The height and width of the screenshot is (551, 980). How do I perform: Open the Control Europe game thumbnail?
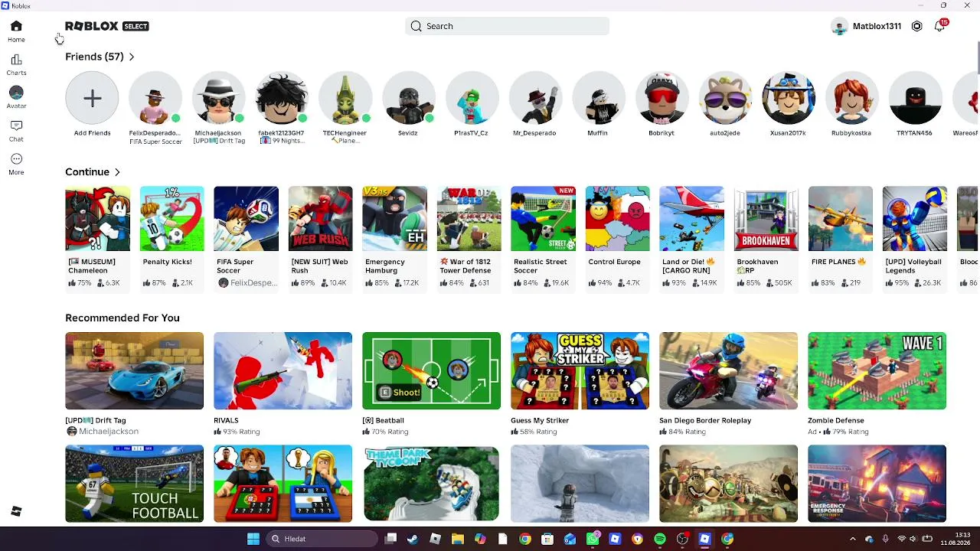click(x=617, y=219)
